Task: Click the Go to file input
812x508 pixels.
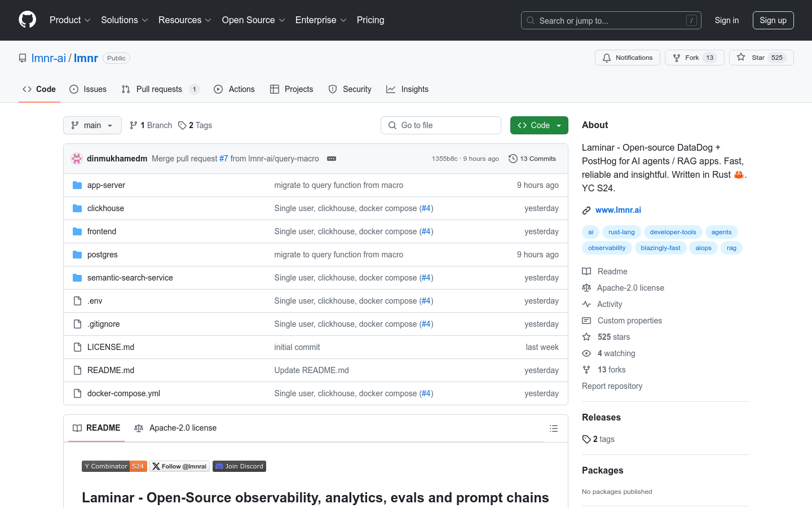Action: [x=441, y=125]
